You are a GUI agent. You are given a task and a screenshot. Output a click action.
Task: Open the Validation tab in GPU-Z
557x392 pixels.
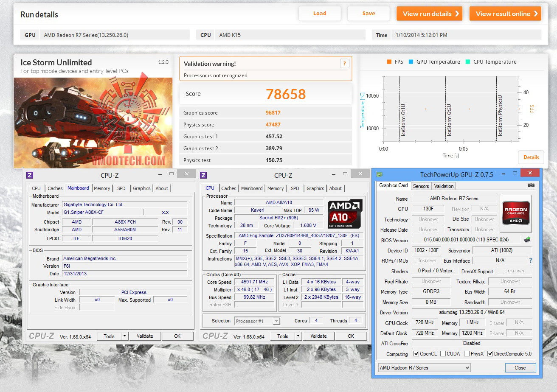point(444,186)
